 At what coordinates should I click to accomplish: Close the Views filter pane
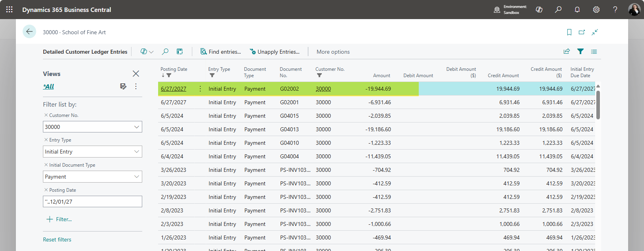click(136, 74)
